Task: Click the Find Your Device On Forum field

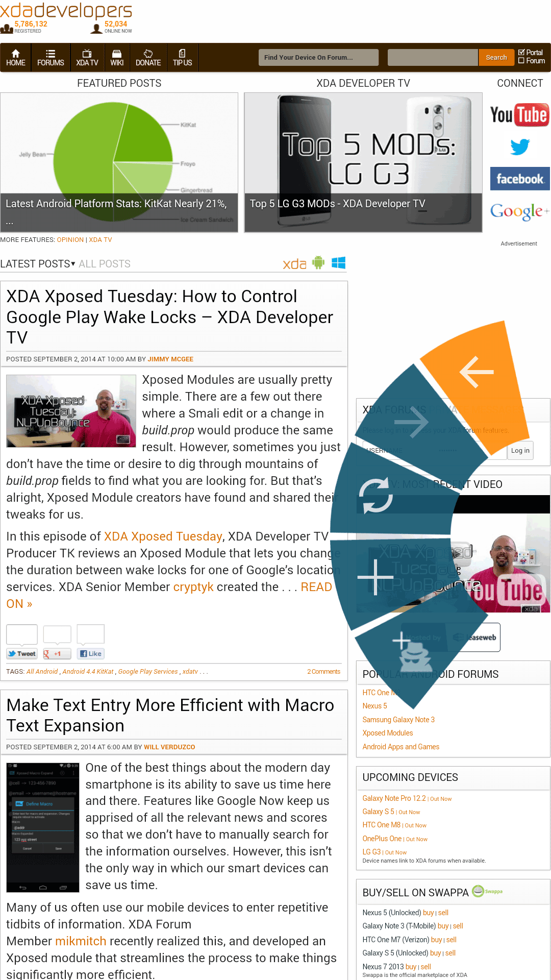Action: coord(318,58)
